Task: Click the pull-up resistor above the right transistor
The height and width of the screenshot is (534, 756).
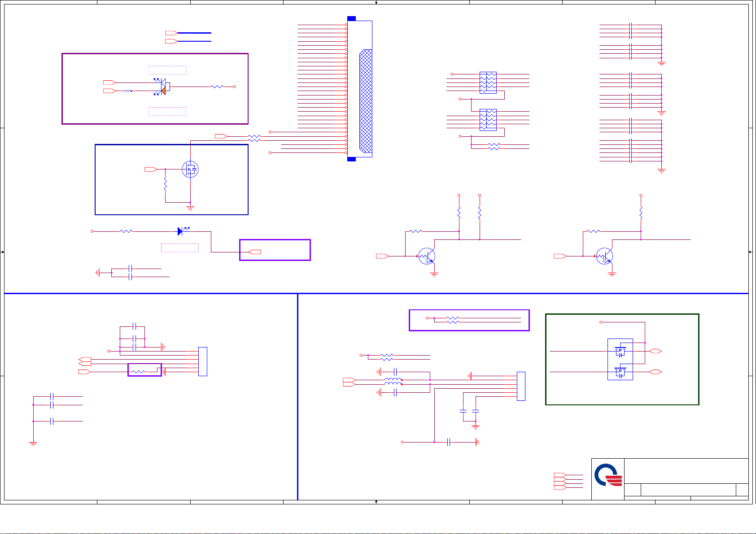Action: coord(641,213)
